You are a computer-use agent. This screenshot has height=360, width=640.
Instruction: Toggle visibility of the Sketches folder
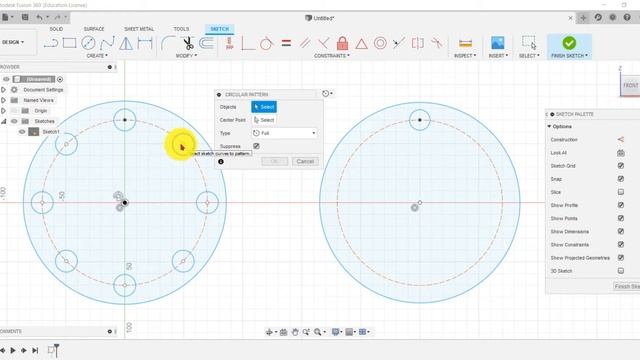coord(14,121)
